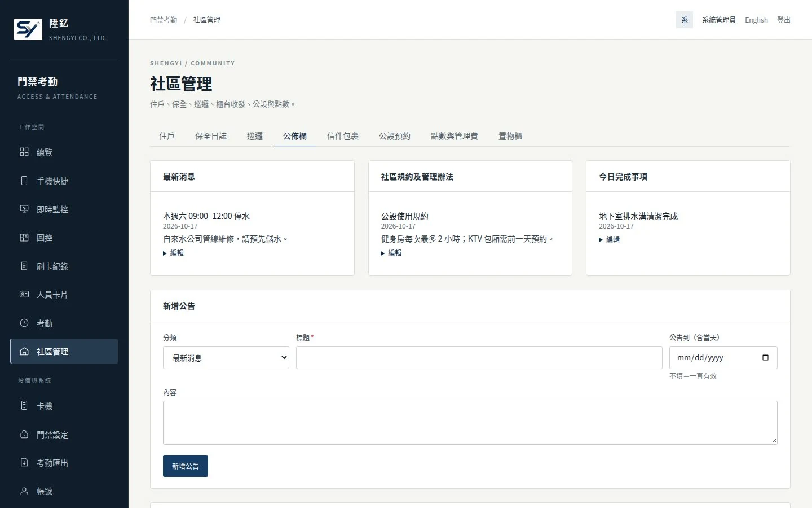
Task: Click the 考勤匯出 export icon
Action: (x=24, y=462)
